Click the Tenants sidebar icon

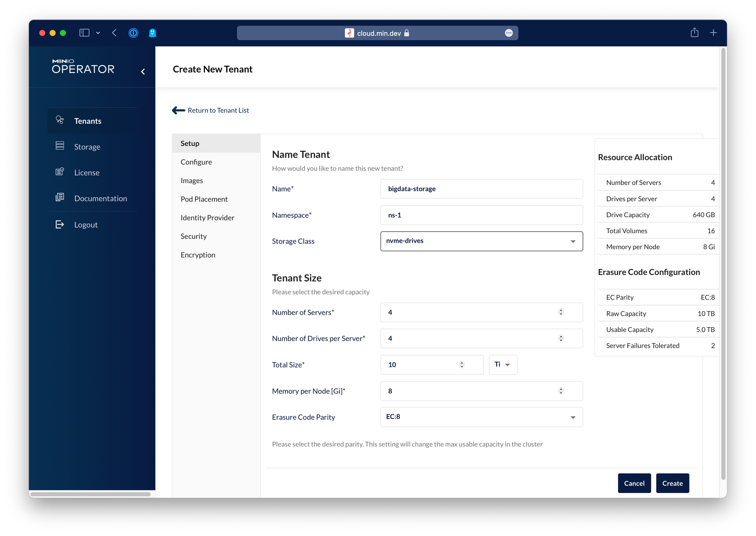(60, 120)
